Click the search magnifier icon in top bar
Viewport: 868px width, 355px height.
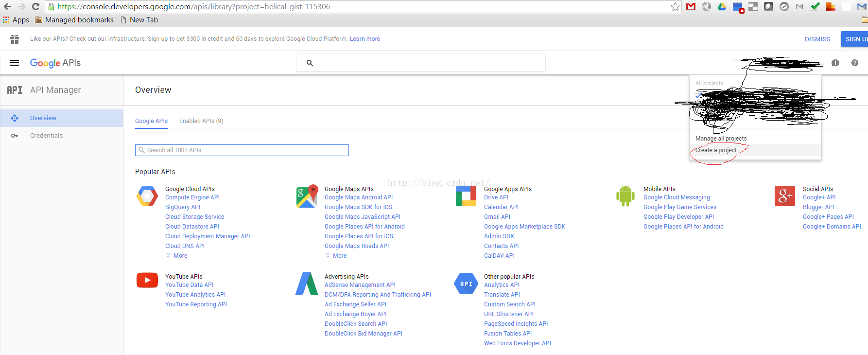[310, 63]
